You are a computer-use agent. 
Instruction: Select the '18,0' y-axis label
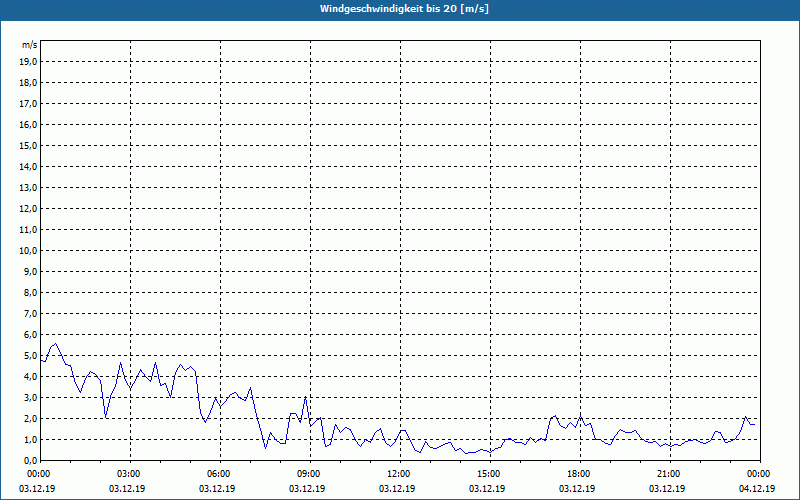point(29,83)
